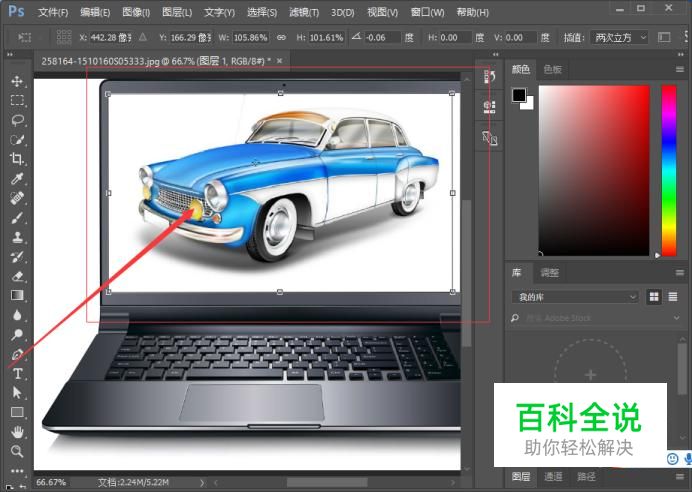Click the foreground color black swatch
The image size is (692, 492).
tap(519, 95)
